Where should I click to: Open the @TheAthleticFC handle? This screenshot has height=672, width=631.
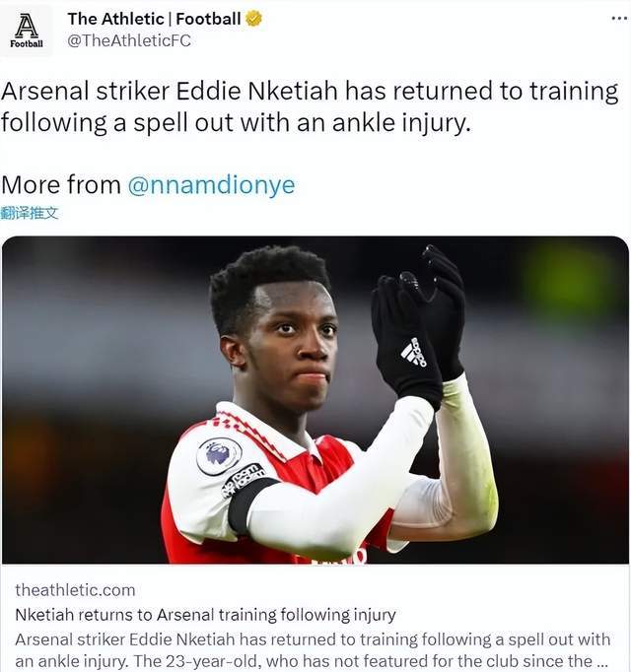point(129,40)
